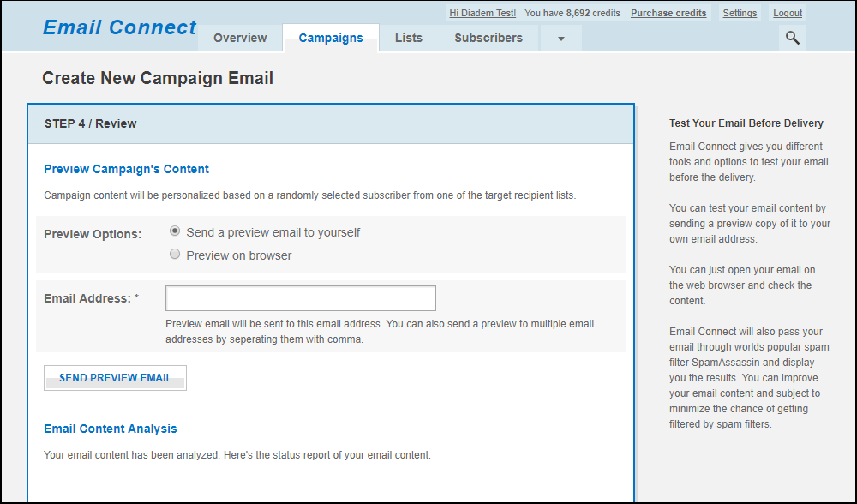Viewport: 857px width, 504px height.
Task: Click the Test Your Email Before Delivery heading
Action: pyautogui.click(x=746, y=123)
